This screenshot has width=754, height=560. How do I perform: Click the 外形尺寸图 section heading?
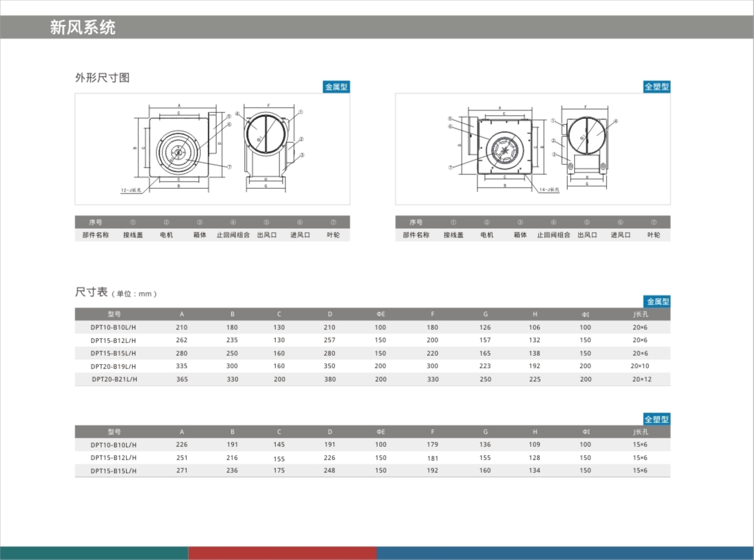(102, 78)
